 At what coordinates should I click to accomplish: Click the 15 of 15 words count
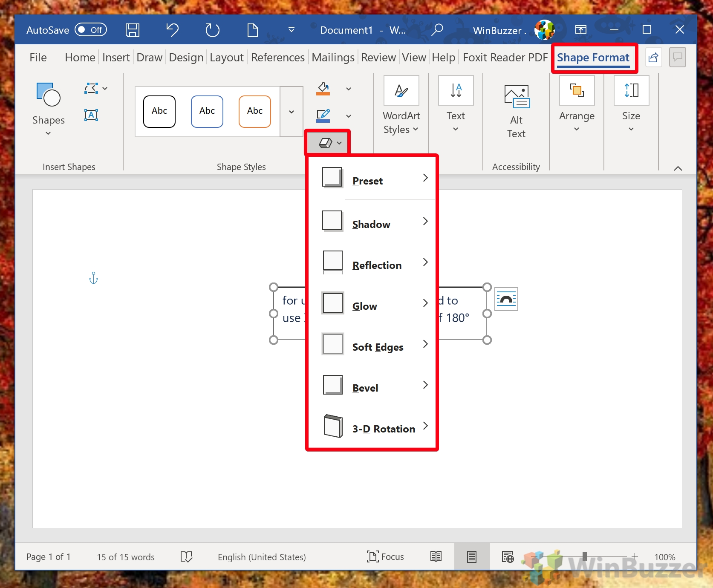click(126, 557)
